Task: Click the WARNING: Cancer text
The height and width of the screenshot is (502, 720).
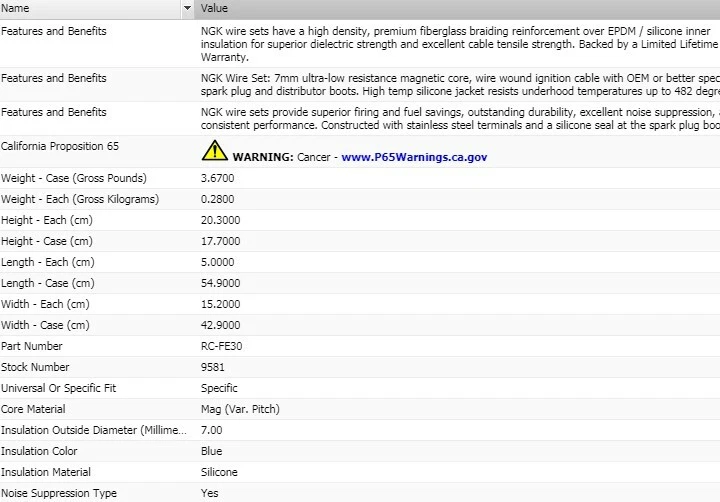Action: pyautogui.click(x=281, y=157)
